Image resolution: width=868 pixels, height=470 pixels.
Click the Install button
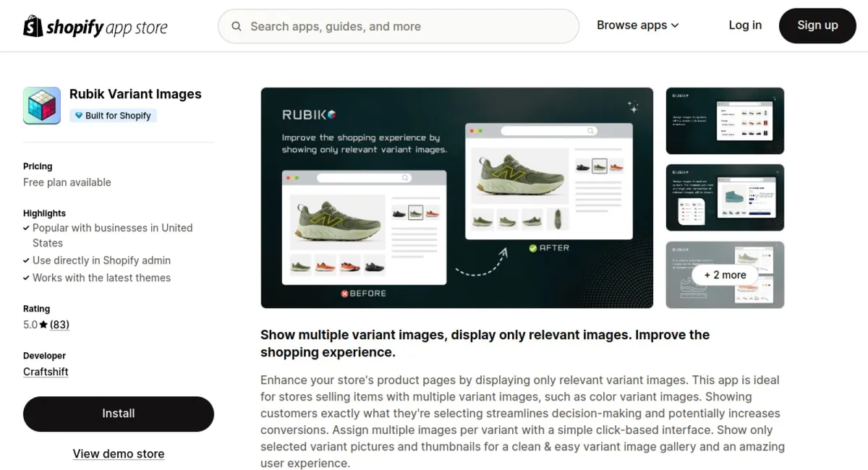tap(119, 414)
